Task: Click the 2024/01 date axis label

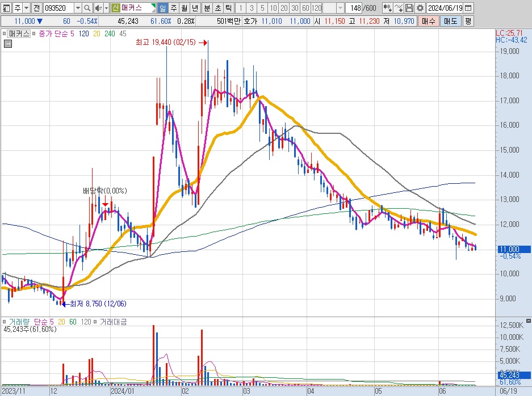Action: 123,391
